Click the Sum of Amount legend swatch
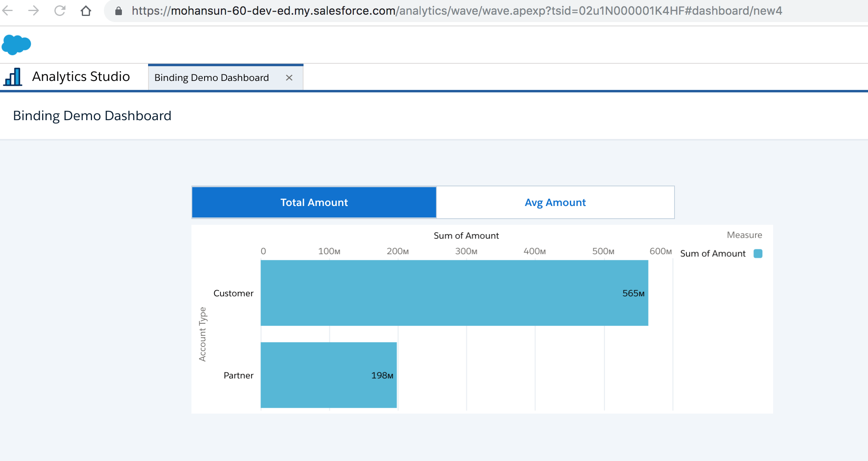The image size is (868, 461). (x=758, y=253)
